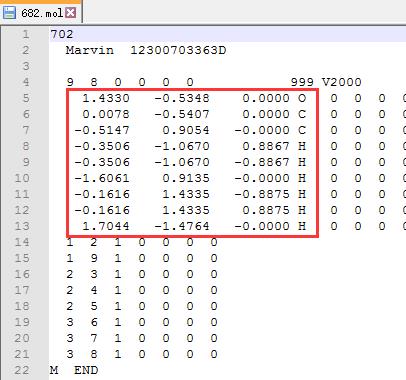This screenshot has height=380, width=406.
Task: Click the oxygen atom symbol O on line 5
Action: tap(302, 98)
